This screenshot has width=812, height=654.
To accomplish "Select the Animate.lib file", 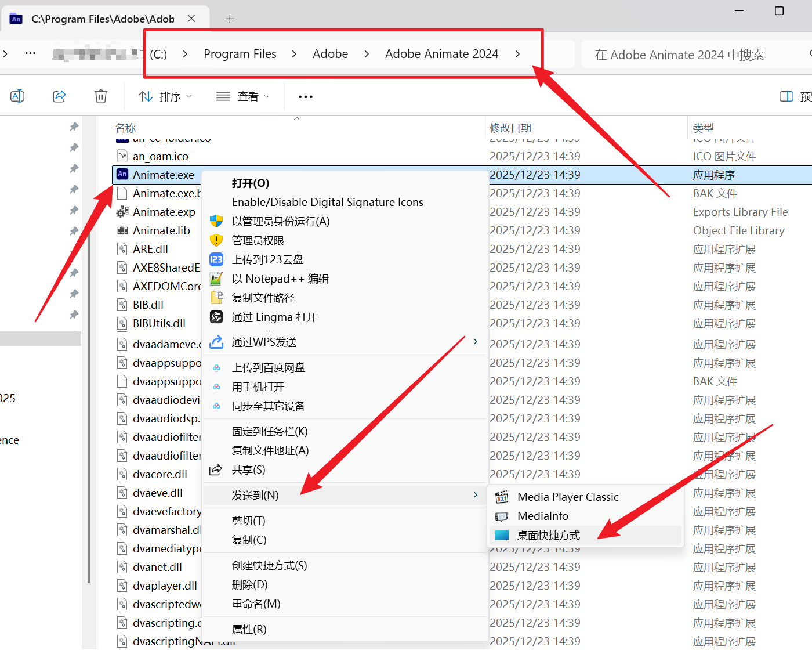I will [x=161, y=231].
